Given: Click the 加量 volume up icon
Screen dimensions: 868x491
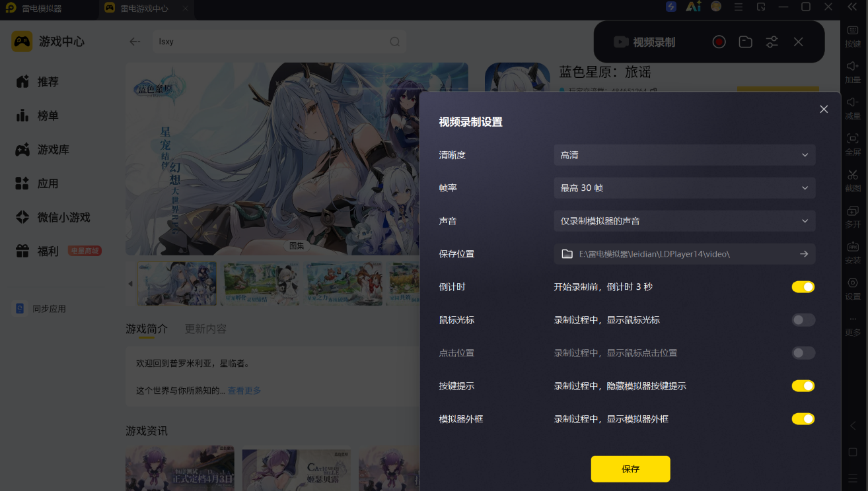Looking at the screenshot, I should pos(853,66).
